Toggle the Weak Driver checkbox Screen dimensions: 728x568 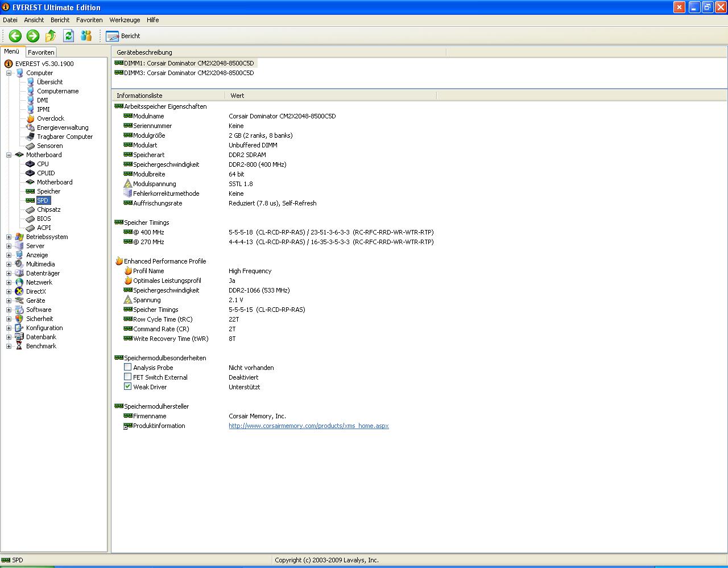128,387
